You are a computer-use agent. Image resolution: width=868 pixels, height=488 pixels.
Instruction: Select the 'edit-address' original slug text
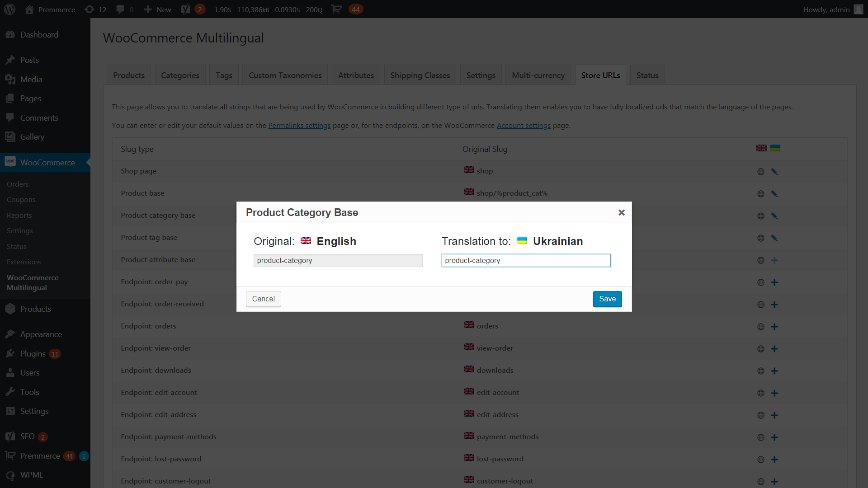pos(497,414)
